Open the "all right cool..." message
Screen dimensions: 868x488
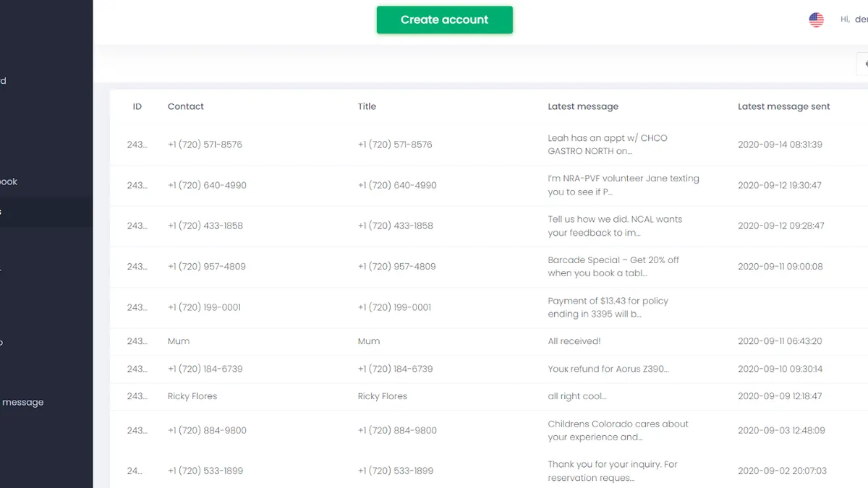click(x=577, y=396)
